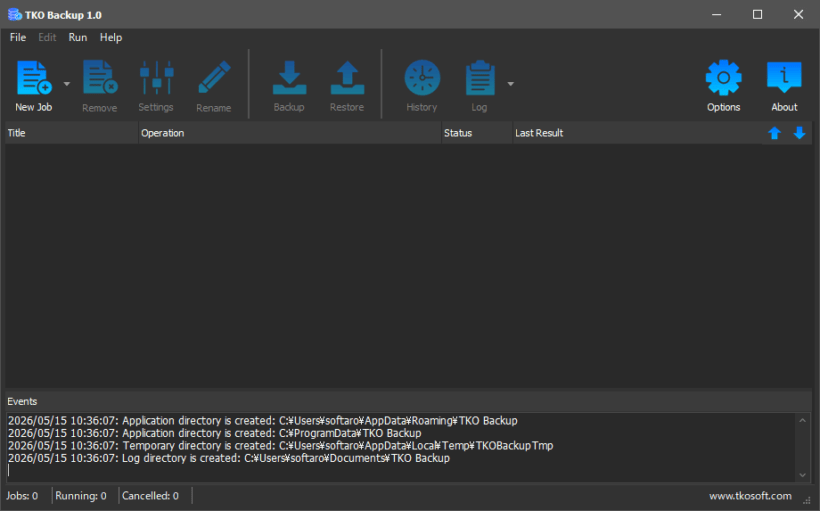Image resolution: width=820 pixels, height=511 pixels.
Task: Click the Status column header
Action: pyautogui.click(x=476, y=133)
